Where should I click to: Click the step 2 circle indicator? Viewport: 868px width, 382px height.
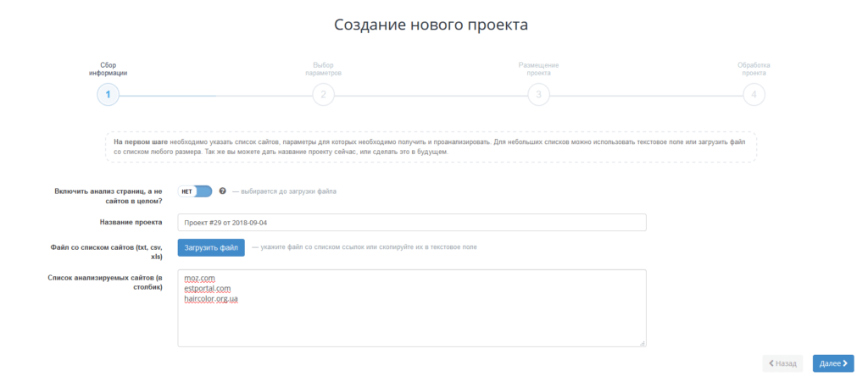323,95
